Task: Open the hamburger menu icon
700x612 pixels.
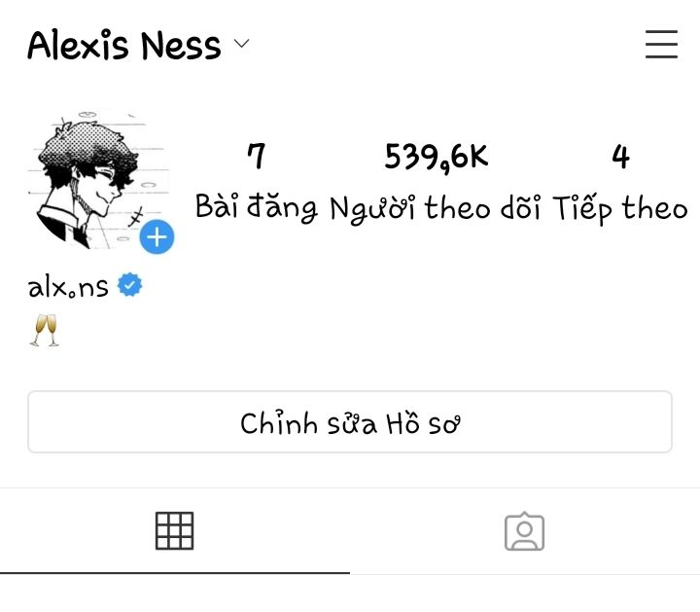Action: coord(661,44)
